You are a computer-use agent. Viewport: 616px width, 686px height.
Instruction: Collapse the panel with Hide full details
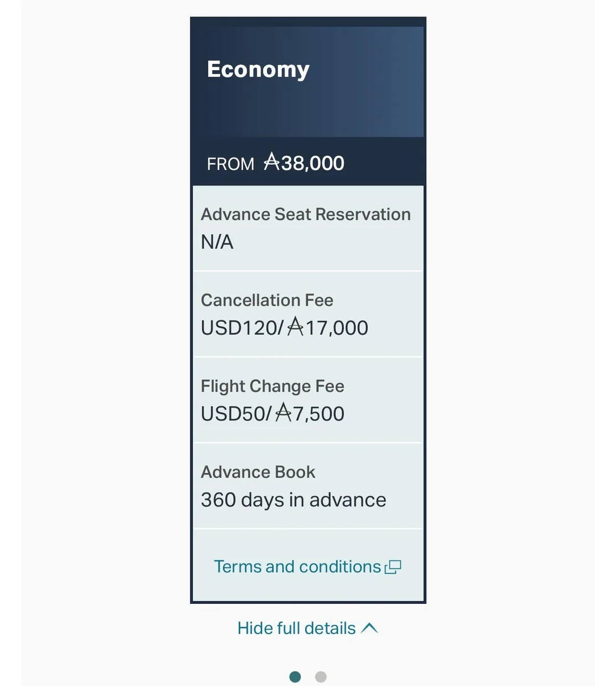pos(297,628)
